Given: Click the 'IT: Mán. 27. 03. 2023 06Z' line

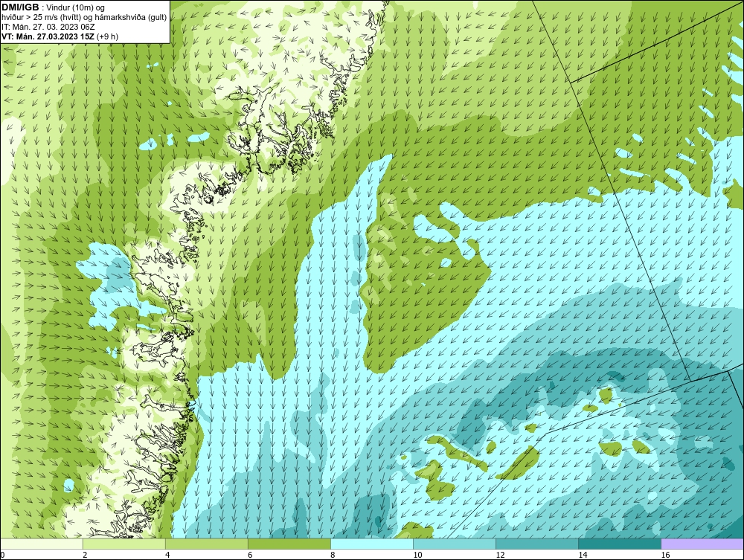Looking at the screenshot, I should [x=48, y=27].
